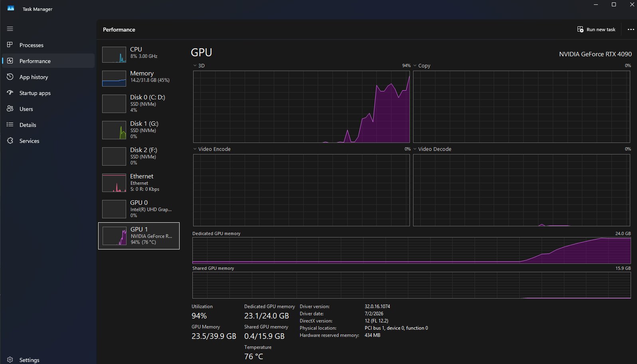
Task: Click the Processes sidebar icon
Action: (10, 45)
